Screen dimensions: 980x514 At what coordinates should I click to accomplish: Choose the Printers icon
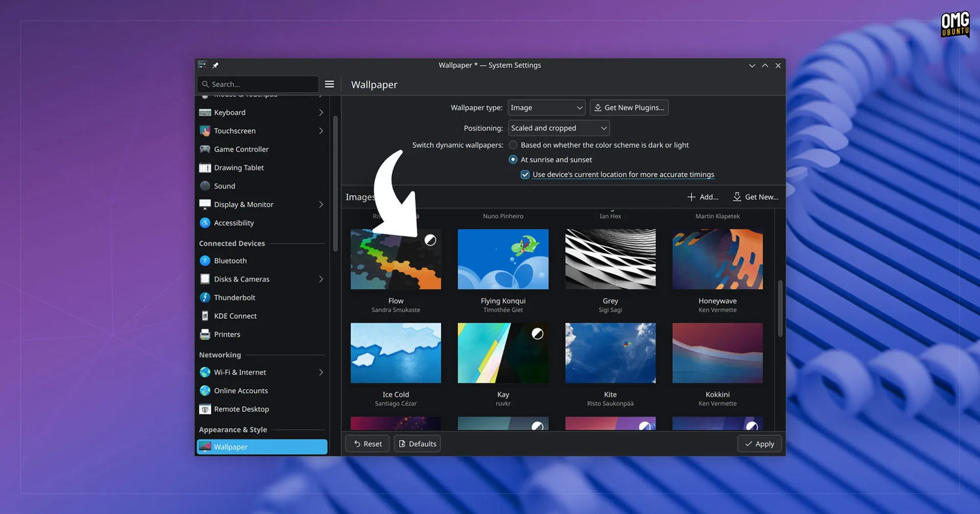(205, 334)
